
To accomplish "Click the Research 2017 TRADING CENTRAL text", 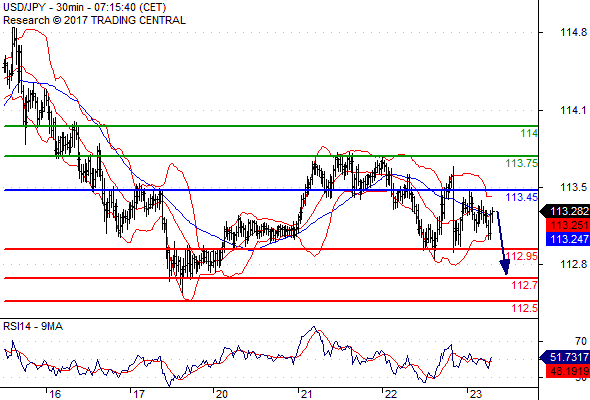I will click(94, 20).
